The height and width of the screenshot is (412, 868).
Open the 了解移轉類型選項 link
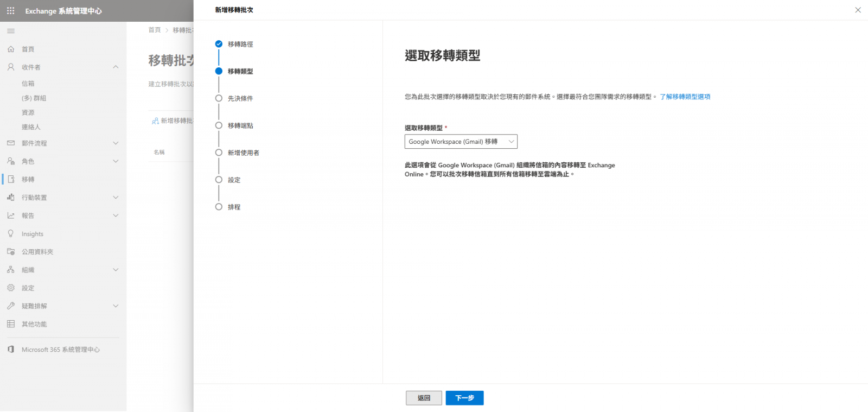pyautogui.click(x=685, y=97)
